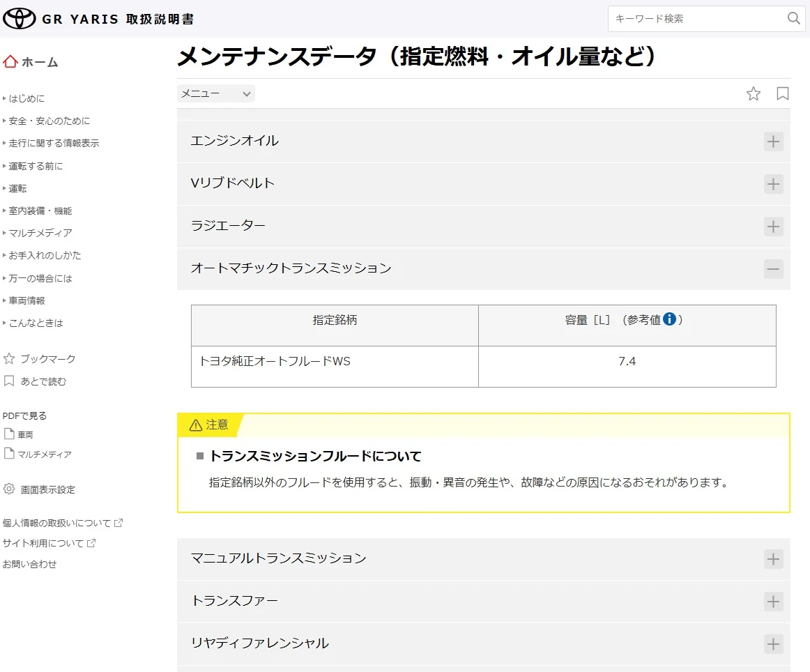Expand 運転する前に in the sidebar
Viewport: 810px width, 672px height.
coord(33,166)
